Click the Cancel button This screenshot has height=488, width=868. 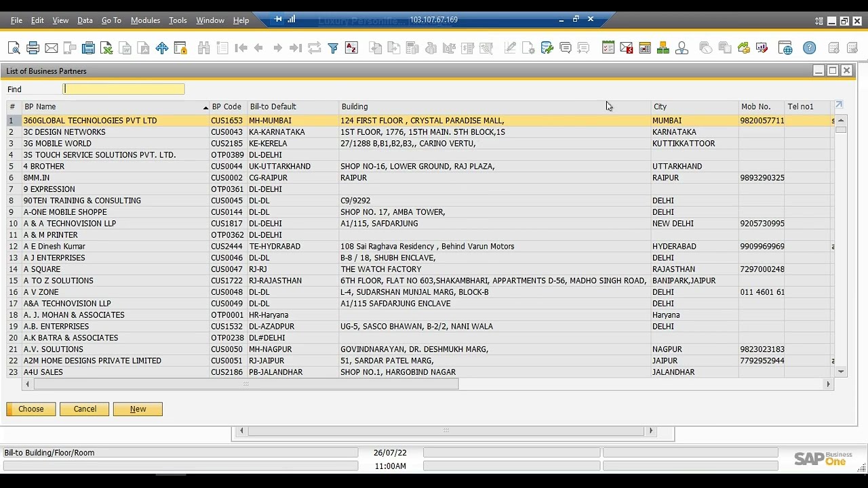click(x=85, y=409)
